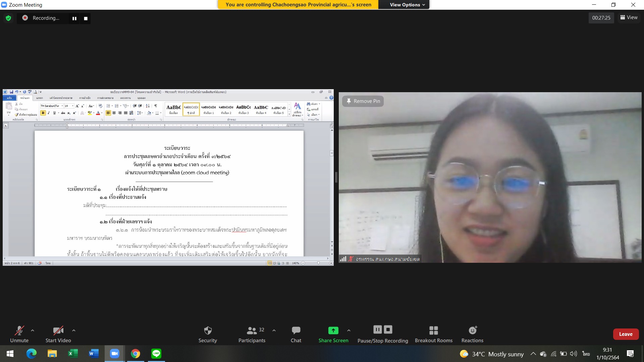Viewport: 644px width, 362px height.
Task: Pause the recording in the top bar
Action: point(74,18)
